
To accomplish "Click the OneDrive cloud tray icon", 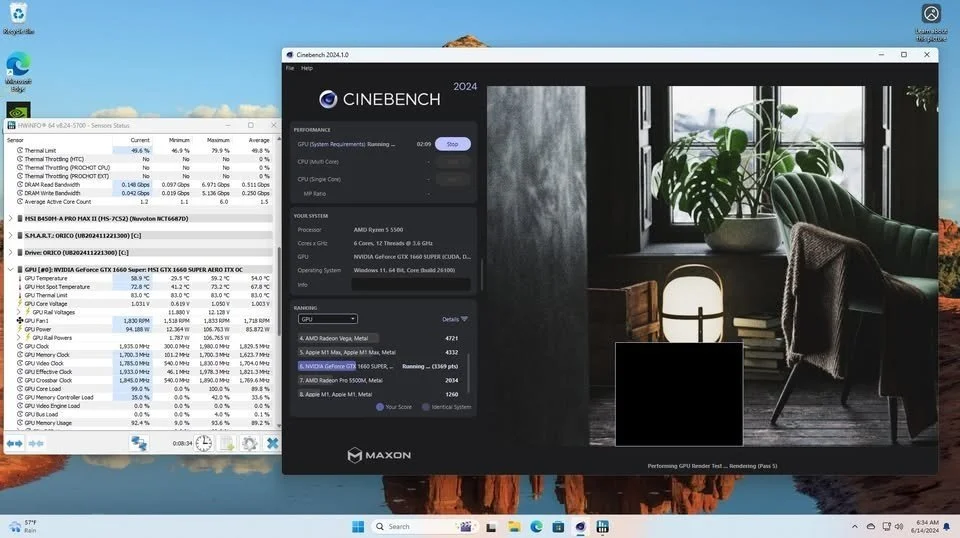I will coord(871,526).
